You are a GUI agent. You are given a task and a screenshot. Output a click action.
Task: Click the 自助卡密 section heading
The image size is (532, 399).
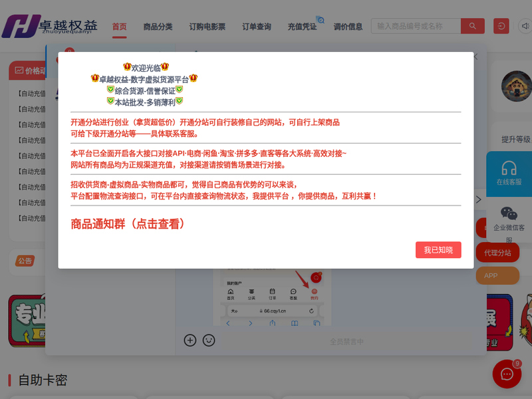pos(43,380)
